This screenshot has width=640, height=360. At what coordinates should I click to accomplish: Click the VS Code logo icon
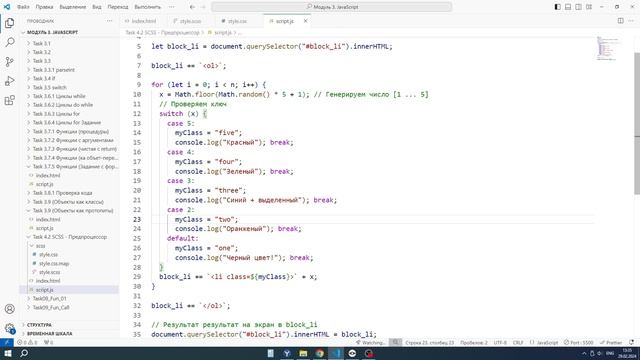[7, 7]
